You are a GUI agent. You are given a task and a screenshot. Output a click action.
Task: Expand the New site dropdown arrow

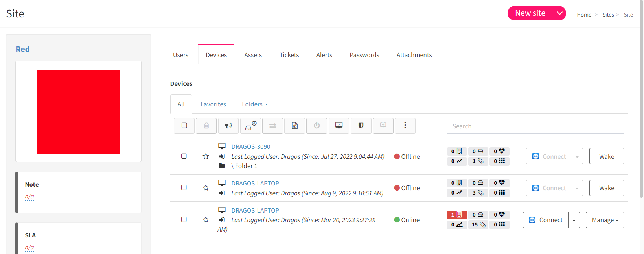(560, 13)
